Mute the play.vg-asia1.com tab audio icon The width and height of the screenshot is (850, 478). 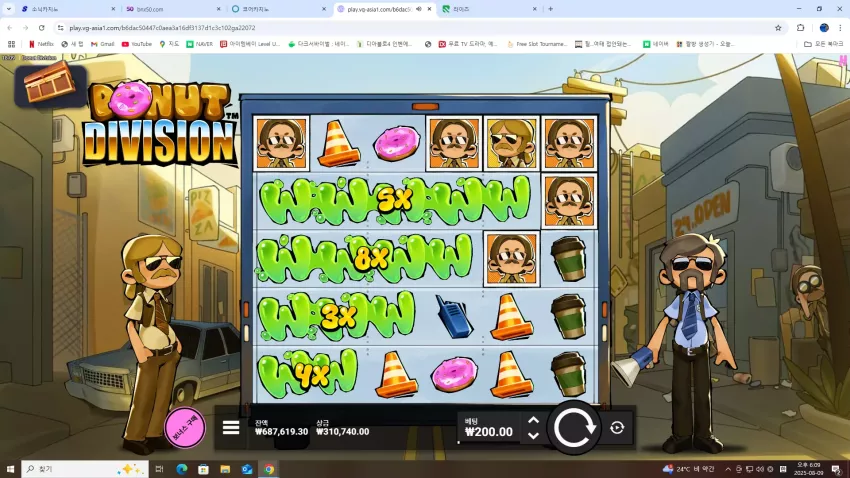coord(419,9)
